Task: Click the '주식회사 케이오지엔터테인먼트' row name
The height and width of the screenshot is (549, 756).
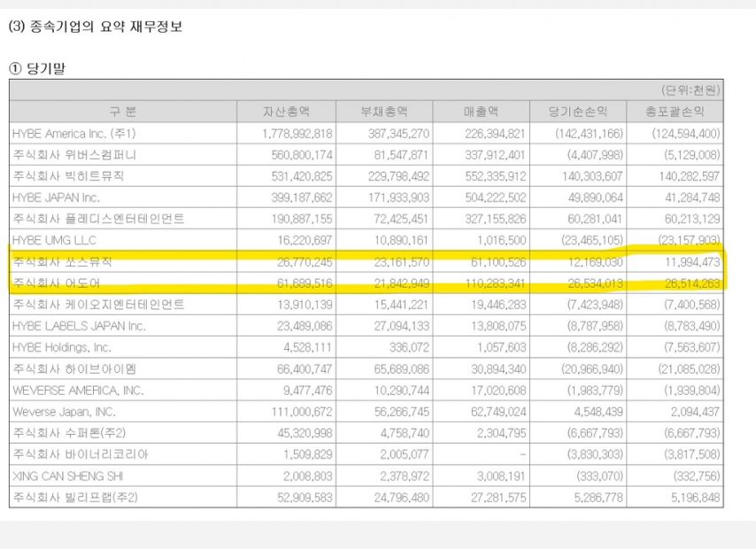Action: pos(98,305)
